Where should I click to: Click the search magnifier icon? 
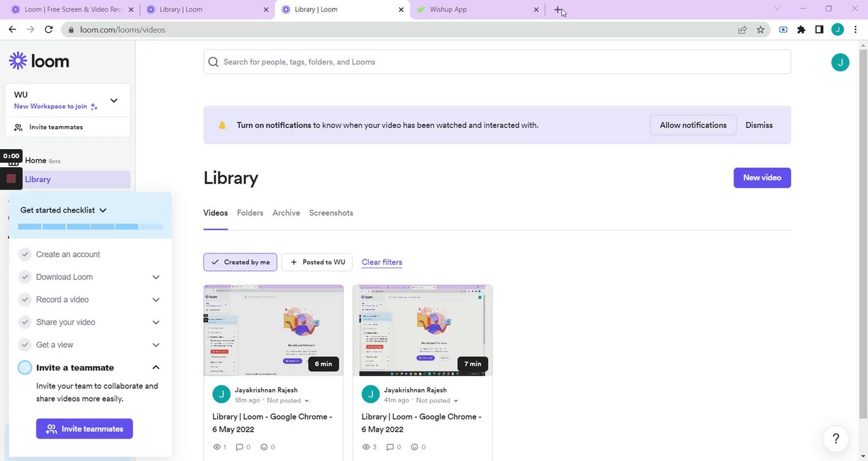(213, 62)
